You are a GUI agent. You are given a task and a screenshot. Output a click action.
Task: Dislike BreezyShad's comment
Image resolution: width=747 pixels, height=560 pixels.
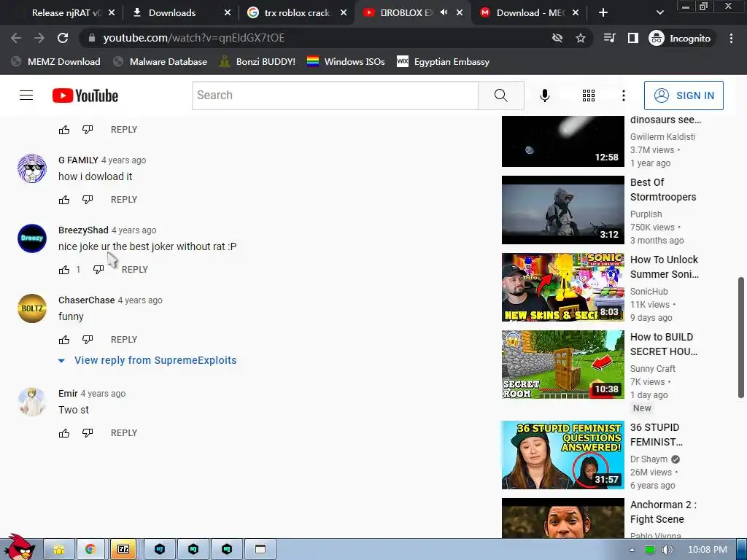98,270
